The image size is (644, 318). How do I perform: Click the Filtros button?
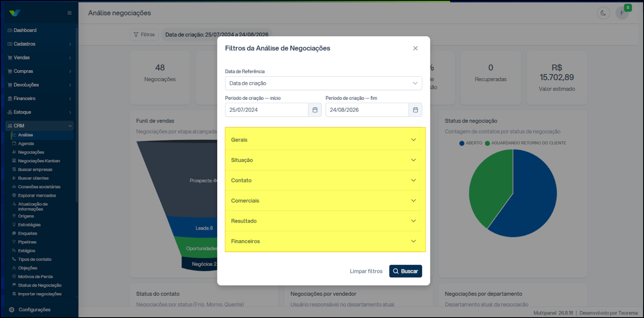coord(144,35)
